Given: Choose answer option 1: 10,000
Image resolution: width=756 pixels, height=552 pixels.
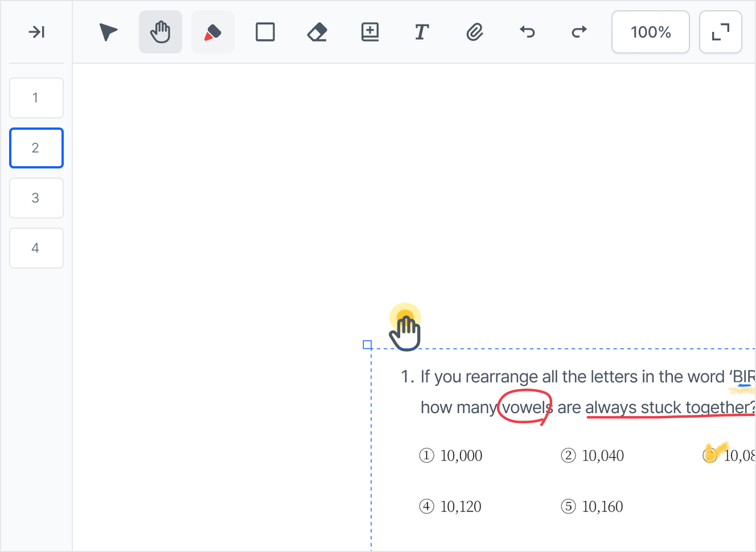Looking at the screenshot, I should pos(451,456).
